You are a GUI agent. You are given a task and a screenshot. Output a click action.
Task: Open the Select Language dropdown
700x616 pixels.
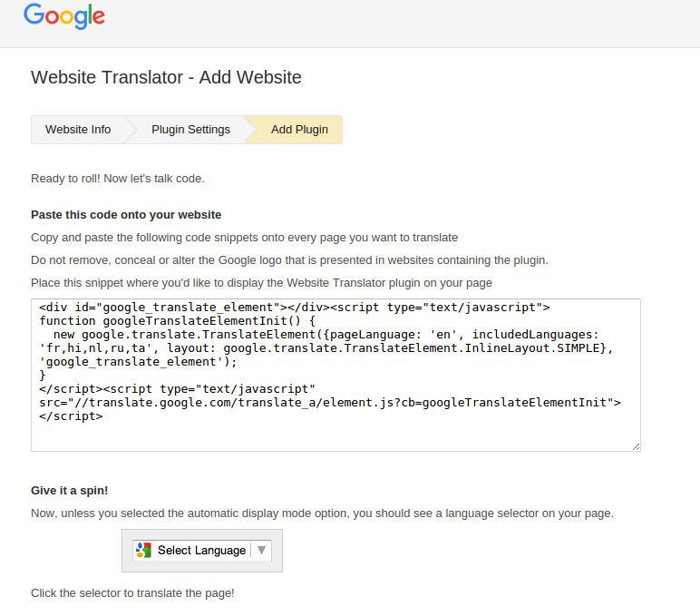[202, 550]
